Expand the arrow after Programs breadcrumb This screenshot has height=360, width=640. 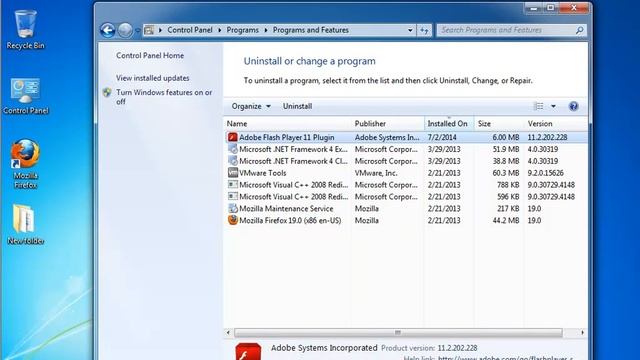coord(266,30)
